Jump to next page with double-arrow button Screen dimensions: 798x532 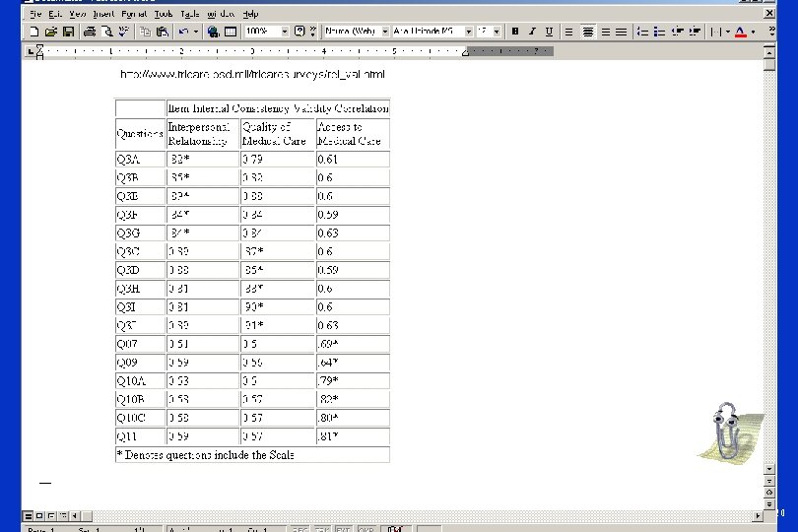click(x=769, y=504)
